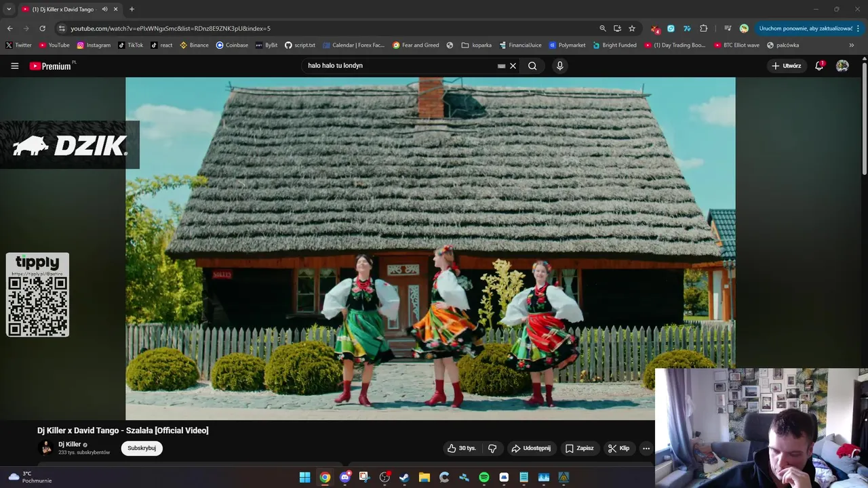Screen dimensions: 868x488
Task: Like the video with thumbs up (30 tys.)
Action: tap(461, 448)
